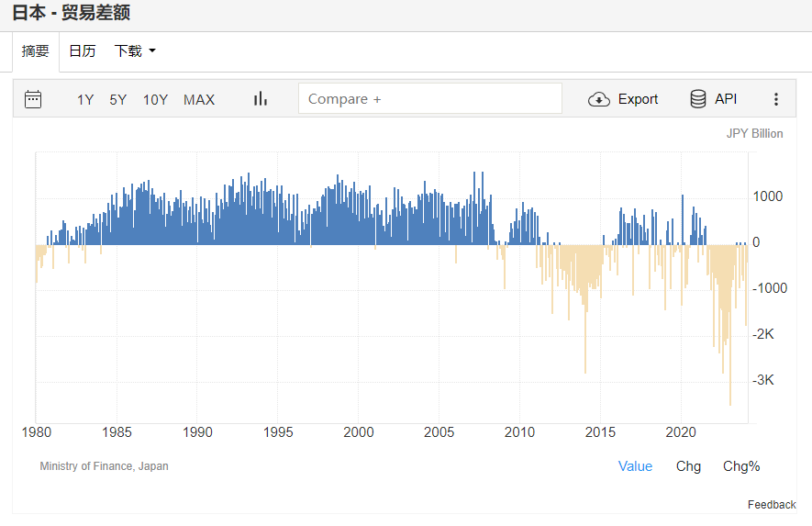
Task: Click the API database icon
Action: [x=698, y=99]
